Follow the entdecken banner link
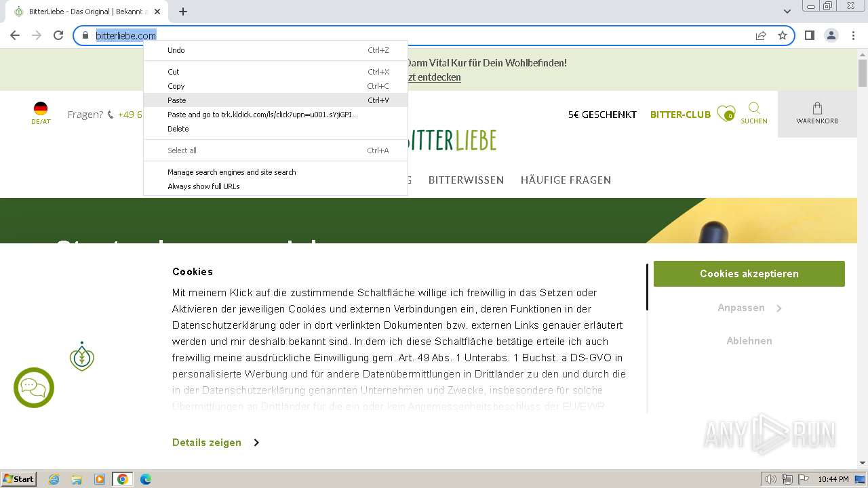The height and width of the screenshot is (488, 868). point(434,77)
